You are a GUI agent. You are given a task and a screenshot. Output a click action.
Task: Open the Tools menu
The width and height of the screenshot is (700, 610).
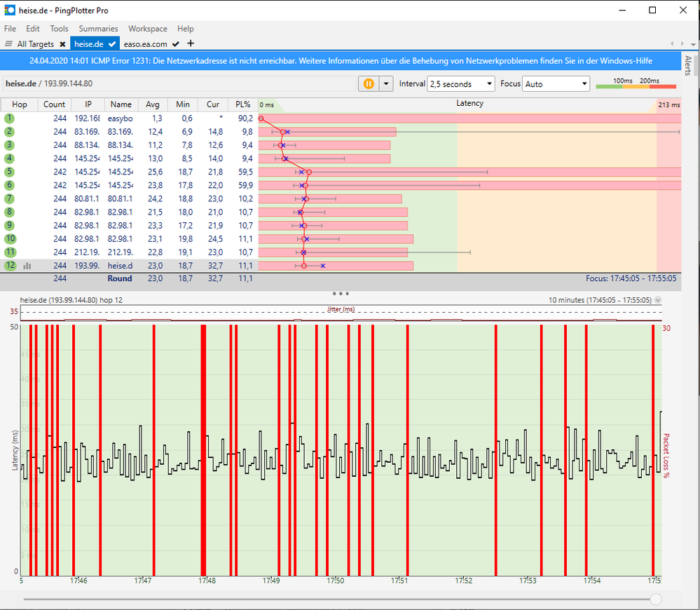pos(59,29)
